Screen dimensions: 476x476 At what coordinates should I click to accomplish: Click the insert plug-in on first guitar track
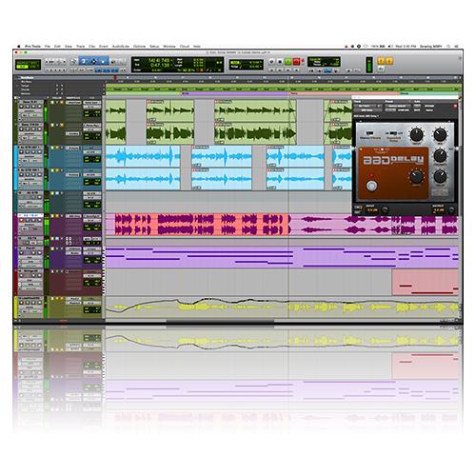(x=73, y=148)
